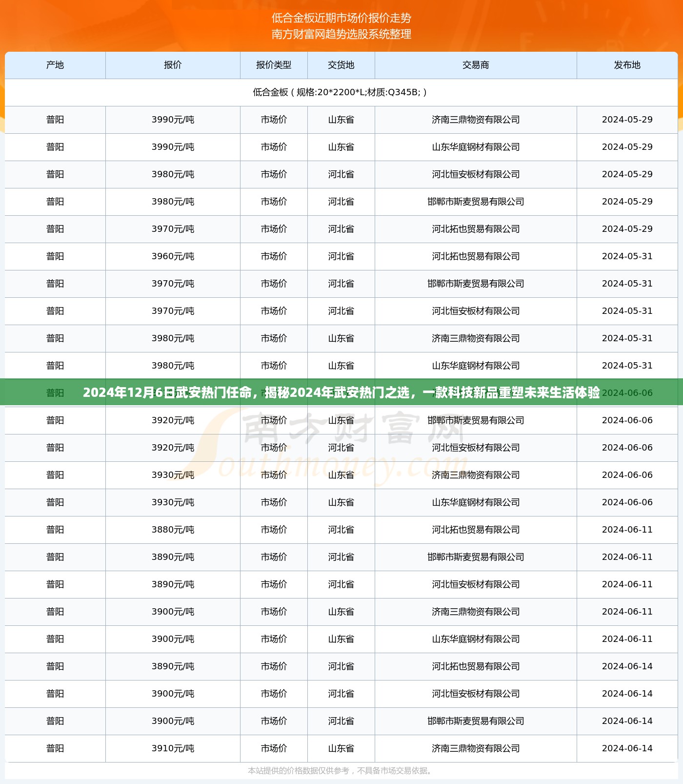Click 山东华庭钢材有限公司 in the 2024-05-31 row
This screenshot has width=683, height=784.
(476, 366)
